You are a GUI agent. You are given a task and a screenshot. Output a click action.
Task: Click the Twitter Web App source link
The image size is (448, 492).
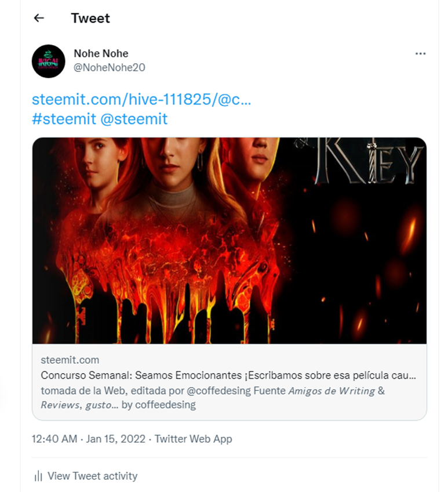point(193,439)
